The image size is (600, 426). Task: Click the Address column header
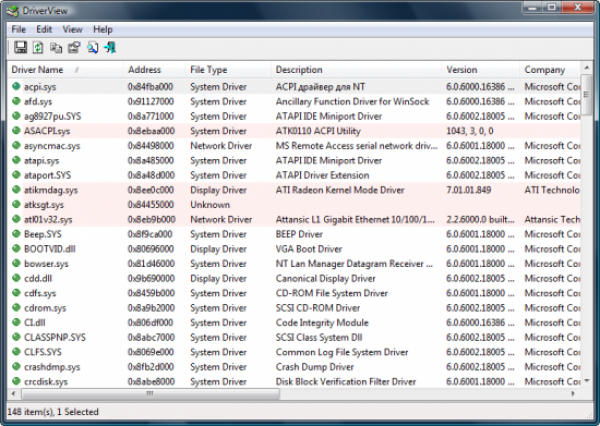[144, 70]
